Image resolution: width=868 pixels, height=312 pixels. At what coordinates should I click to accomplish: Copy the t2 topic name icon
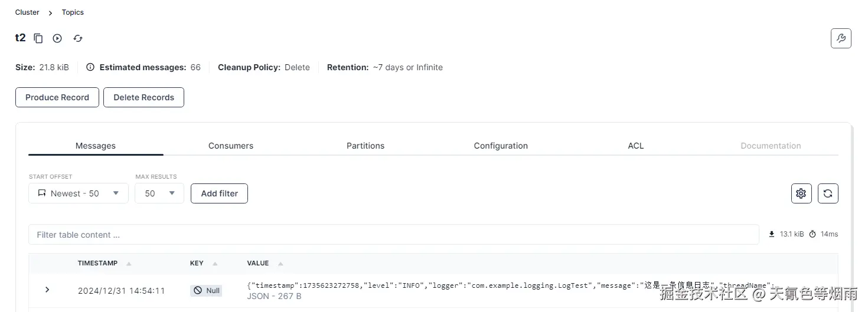[38, 38]
